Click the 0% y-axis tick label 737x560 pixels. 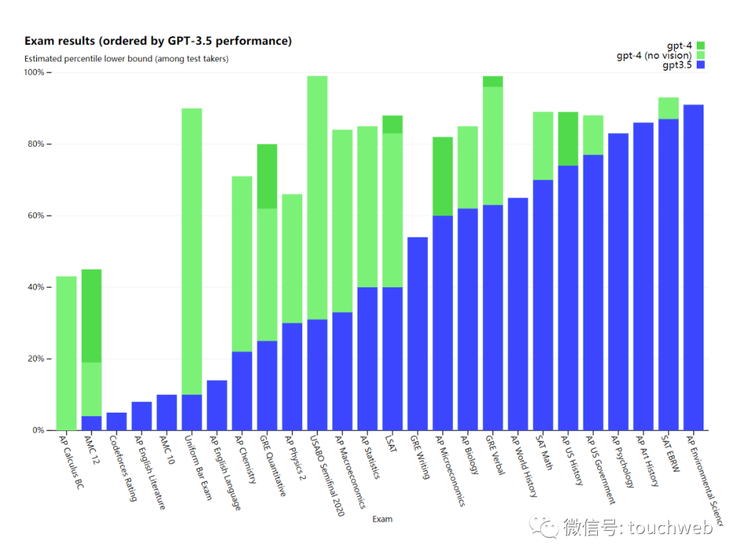pyautogui.click(x=38, y=430)
